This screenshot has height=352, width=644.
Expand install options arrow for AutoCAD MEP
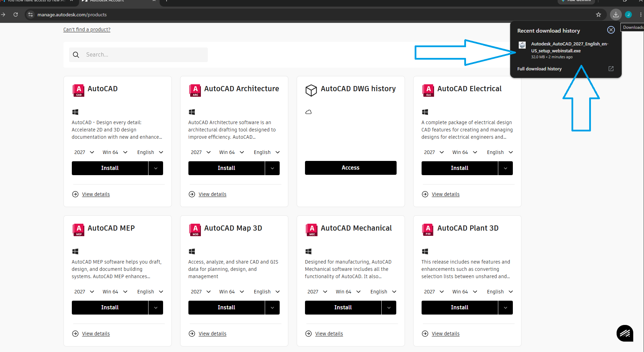coord(156,308)
